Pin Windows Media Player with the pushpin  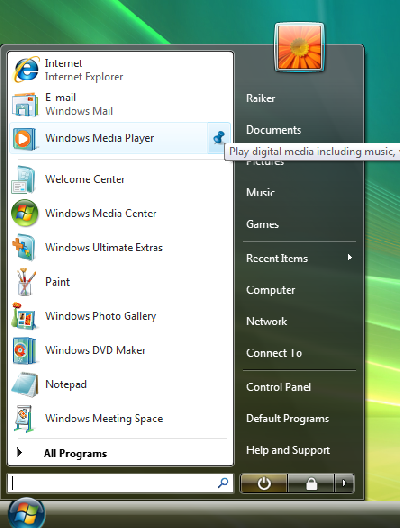click(219, 138)
